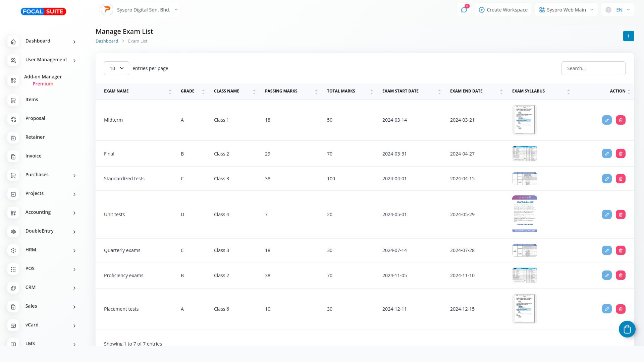Click the Dashboard breadcrumb link
The width and height of the screenshot is (644, 362).
(107, 41)
